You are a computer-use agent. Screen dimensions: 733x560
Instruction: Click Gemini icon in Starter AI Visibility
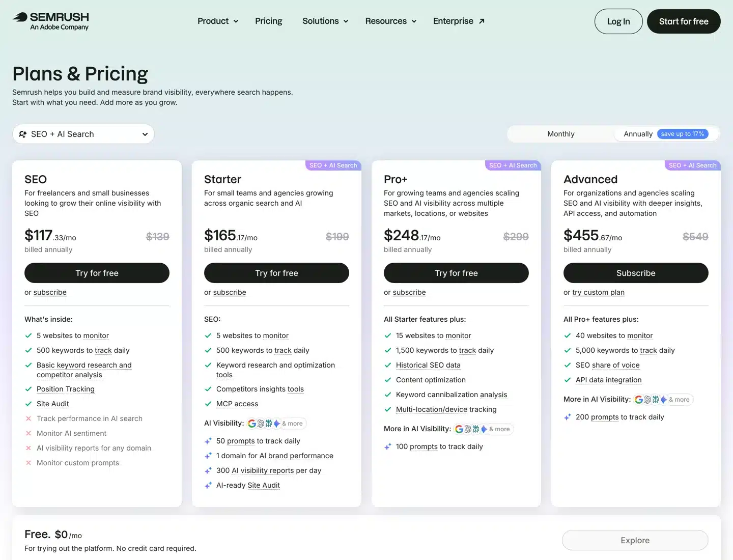[x=276, y=424]
